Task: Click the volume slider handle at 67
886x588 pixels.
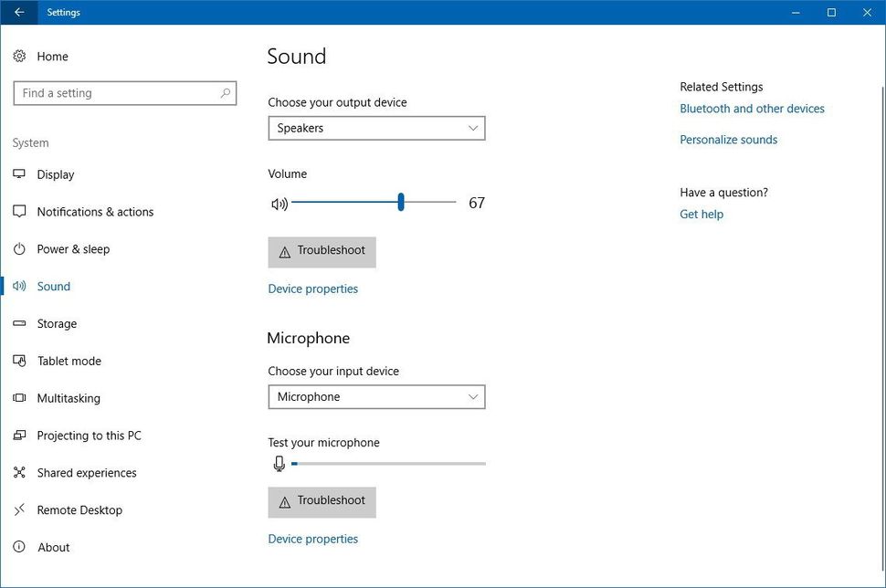Action: pos(400,203)
